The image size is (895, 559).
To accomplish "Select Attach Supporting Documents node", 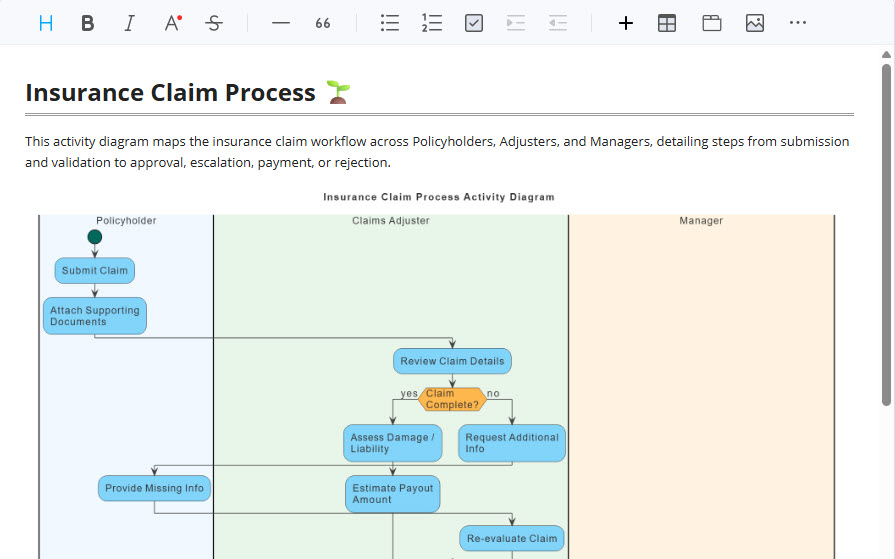I will coord(95,316).
